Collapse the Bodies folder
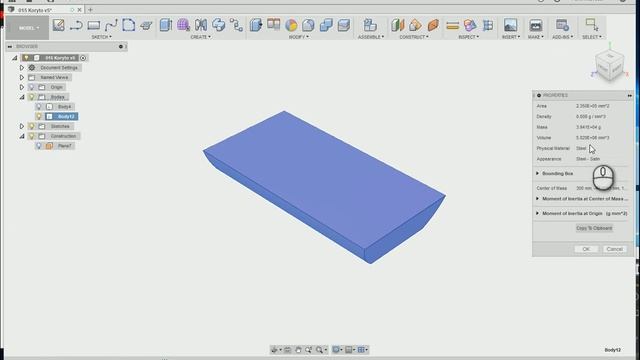The height and width of the screenshot is (360, 640). click(22, 97)
